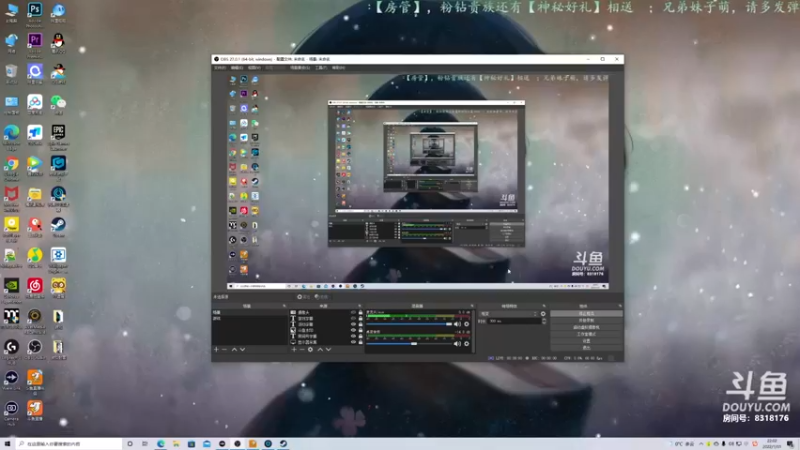Toggle Studio Mode button in Controls
The width and height of the screenshot is (800, 450).
(x=586, y=334)
